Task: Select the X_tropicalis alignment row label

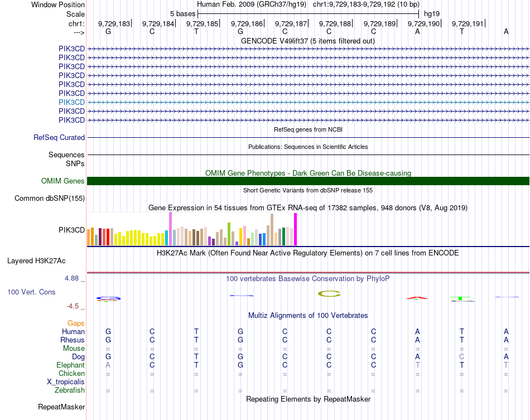Action: click(66, 382)
